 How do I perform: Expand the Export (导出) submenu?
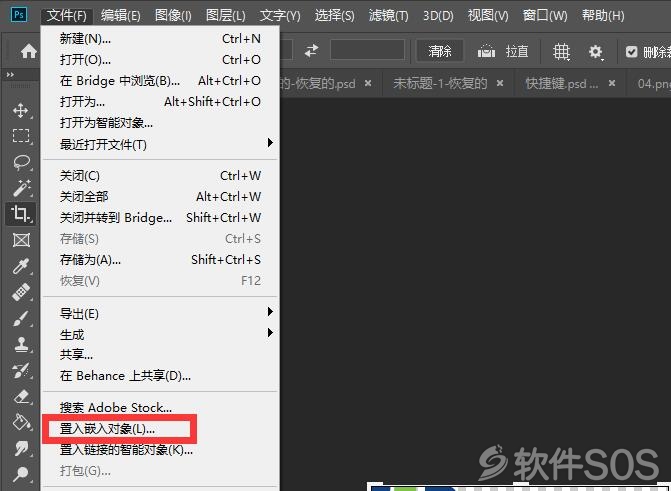coord(160,313)
